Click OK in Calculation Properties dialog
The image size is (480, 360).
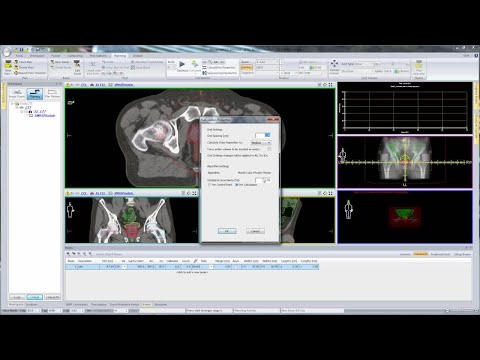pyautogui.click(x=227, y=231)
